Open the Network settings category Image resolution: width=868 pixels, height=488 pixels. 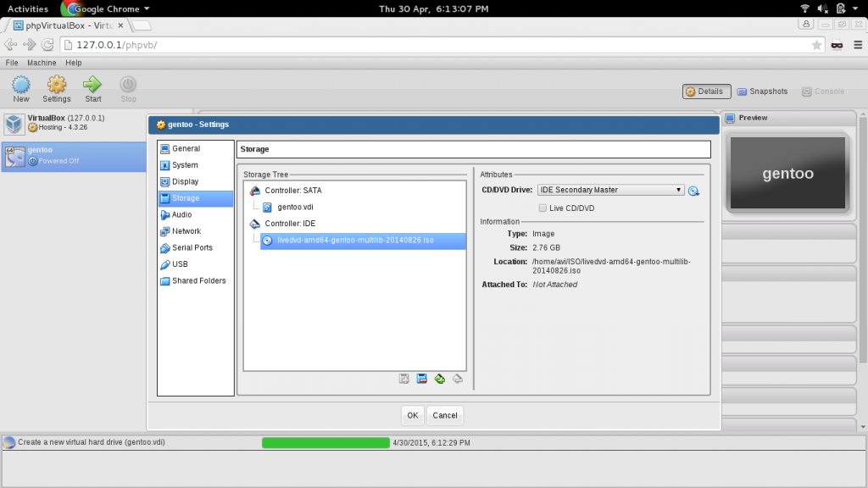[186, 231]
